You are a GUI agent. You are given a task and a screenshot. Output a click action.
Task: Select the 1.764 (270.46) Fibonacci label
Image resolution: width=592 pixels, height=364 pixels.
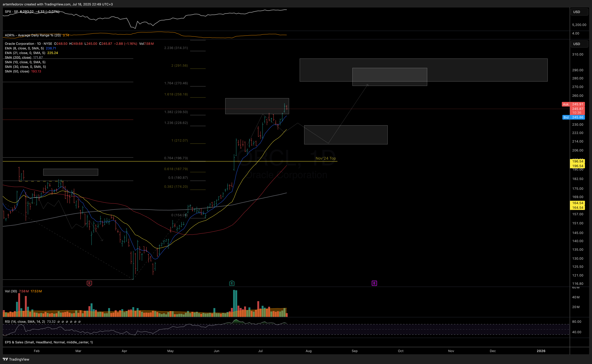[176, 83]
